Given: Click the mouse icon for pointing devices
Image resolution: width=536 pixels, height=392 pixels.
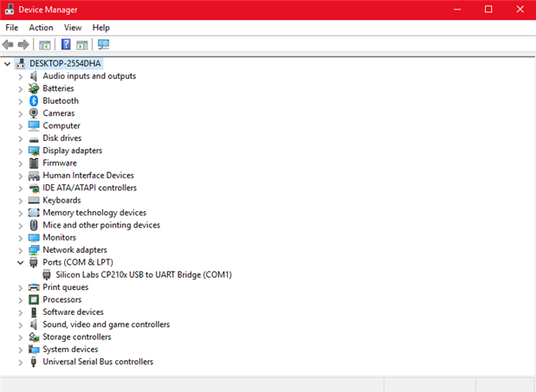Looking at the screenshot, I should 34,225.
